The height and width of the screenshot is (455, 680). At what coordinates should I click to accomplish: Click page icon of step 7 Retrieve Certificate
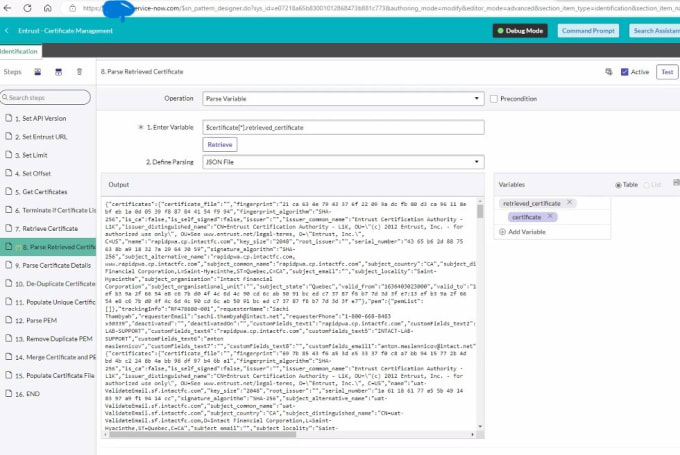(x=8, y=228)
